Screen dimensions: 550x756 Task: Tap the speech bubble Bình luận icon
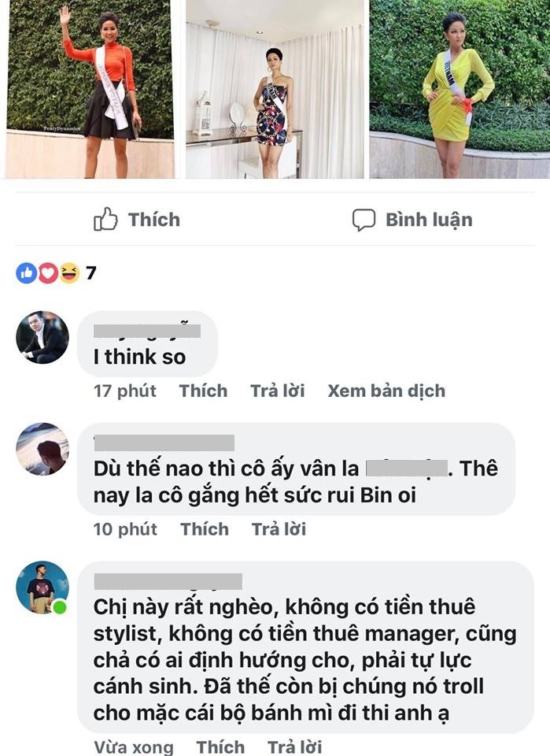click(x=364, y=220)
